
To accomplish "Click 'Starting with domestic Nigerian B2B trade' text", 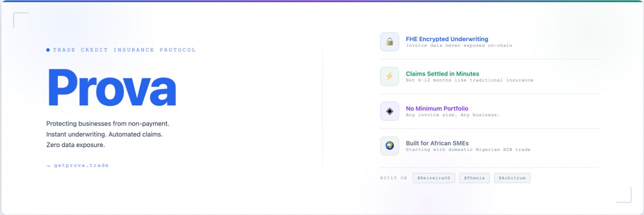I will tap(468, 150).
